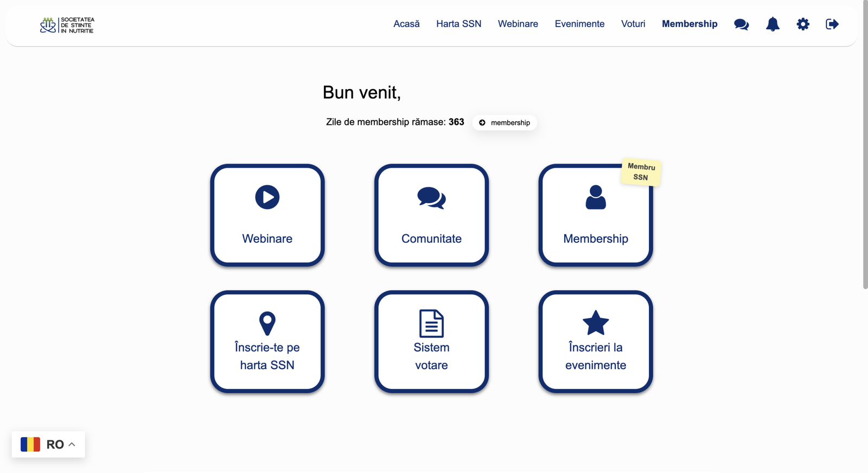The image size is (868, 473).
Task: Click the small membership pill button
Action: 505,123
